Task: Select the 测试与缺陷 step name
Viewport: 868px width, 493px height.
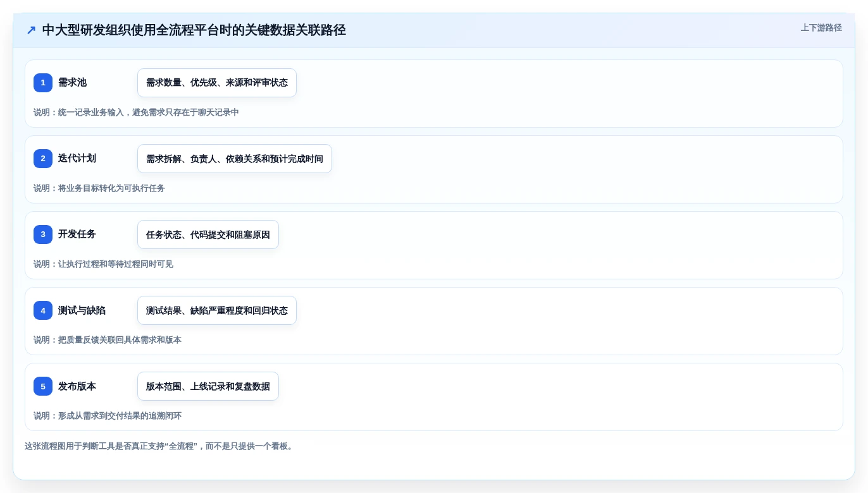Action: [82, 310]
